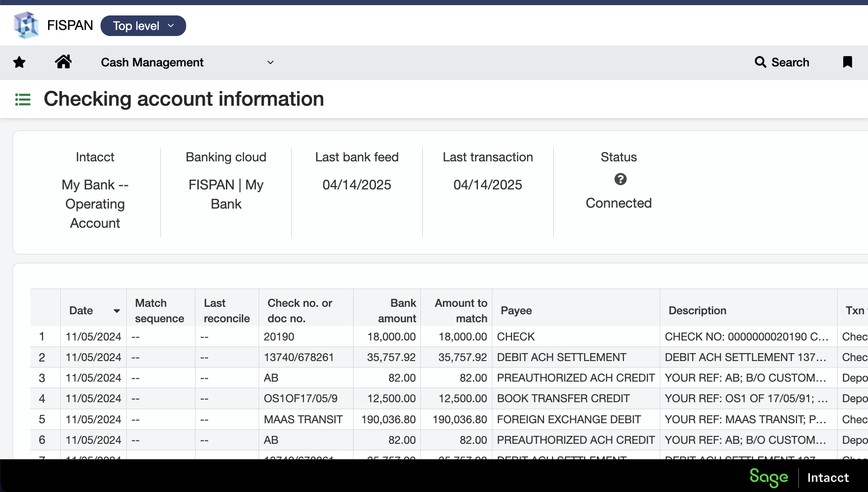Viewport: 868px width, 492px height.
Task: Go to the home icon
Action: click(63, 62)
